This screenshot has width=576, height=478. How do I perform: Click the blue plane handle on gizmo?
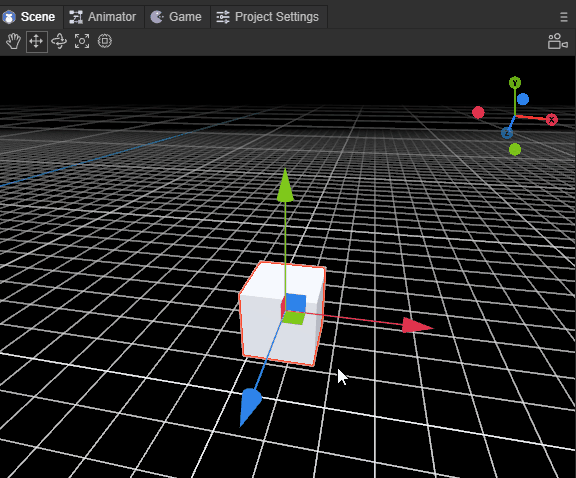coord(296,303)
